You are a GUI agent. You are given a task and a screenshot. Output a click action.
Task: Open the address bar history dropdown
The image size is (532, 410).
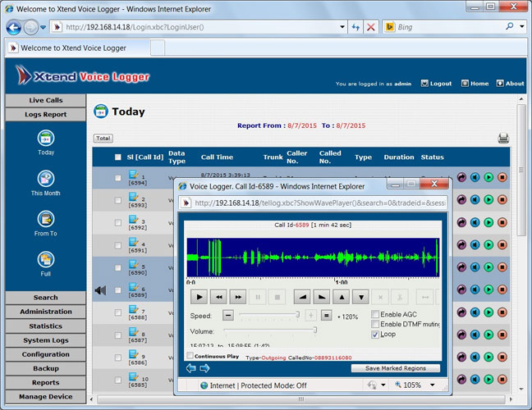point(342,27)
